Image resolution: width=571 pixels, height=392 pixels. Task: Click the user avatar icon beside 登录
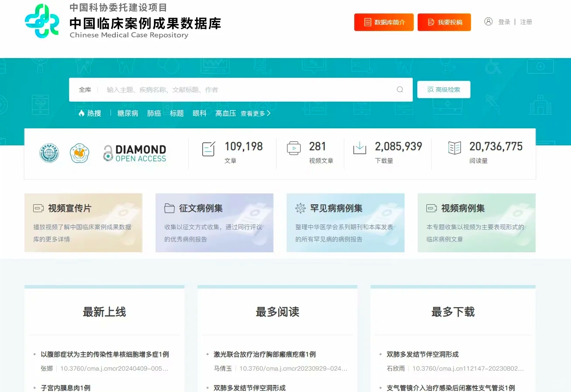pyautogui.click(x=488, y=21)
